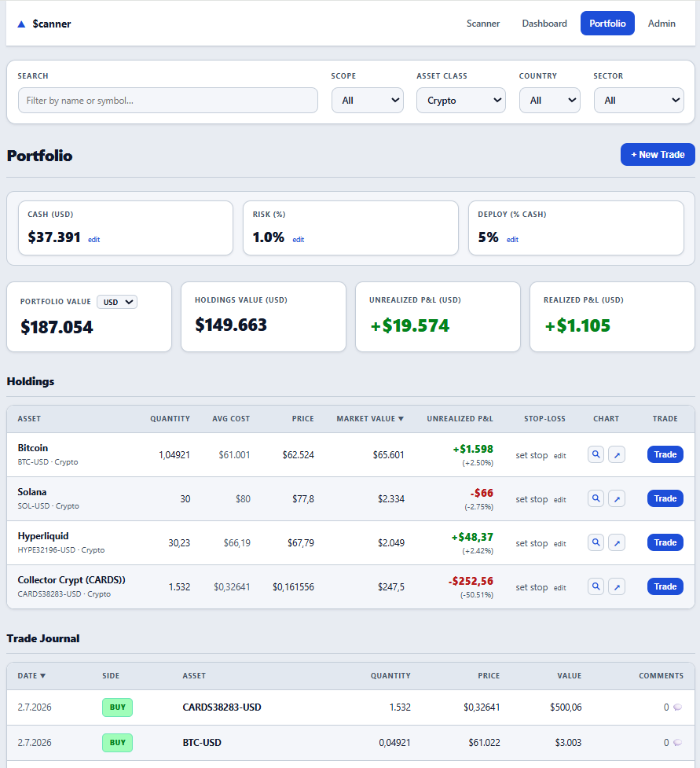Open Hyperliquid chart magnifier icon
700x768 pixels.
(596, 542)
